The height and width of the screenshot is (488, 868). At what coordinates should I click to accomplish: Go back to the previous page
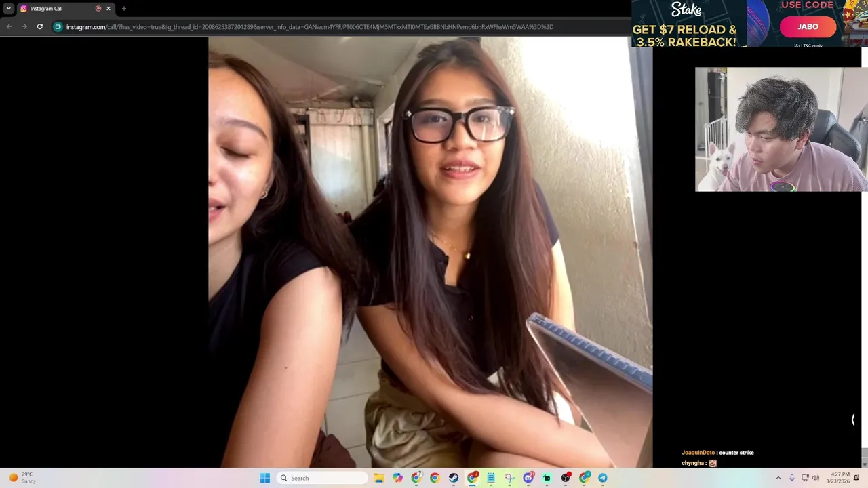tap(9, 27)
